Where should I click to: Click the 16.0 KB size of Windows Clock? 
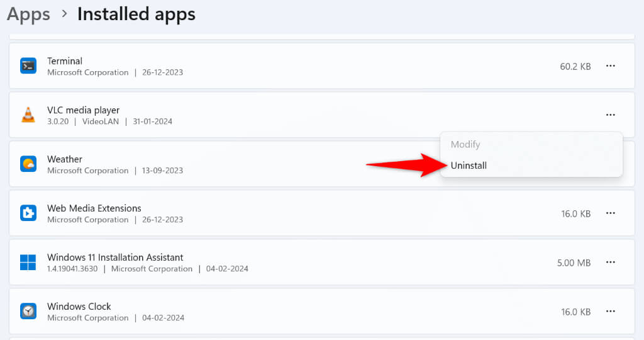click(576, 312)
